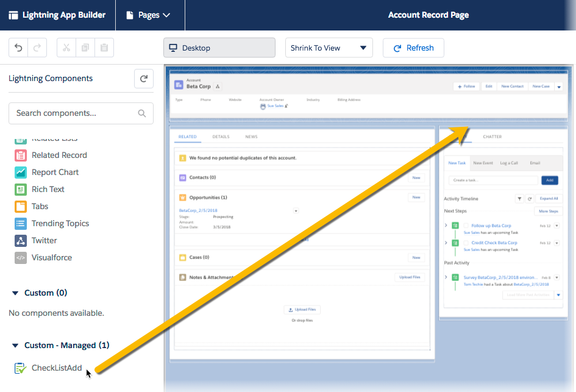Switch to the Details tab

(221, 137)
